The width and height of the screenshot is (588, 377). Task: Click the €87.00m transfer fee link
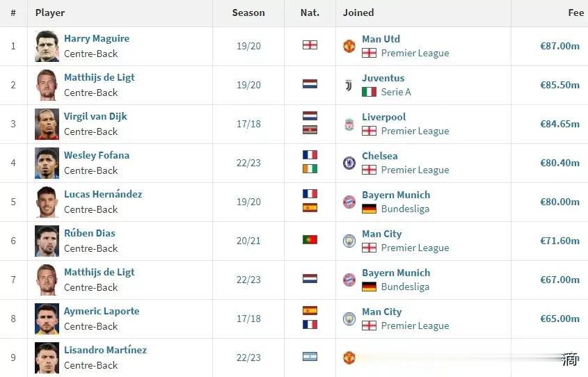point(560,46)
